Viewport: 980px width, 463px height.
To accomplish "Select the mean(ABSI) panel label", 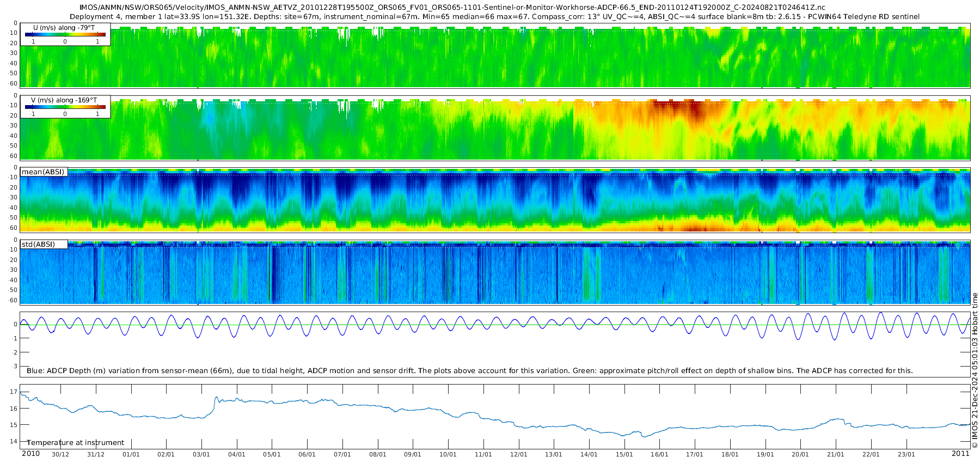I will click(43, 172).
